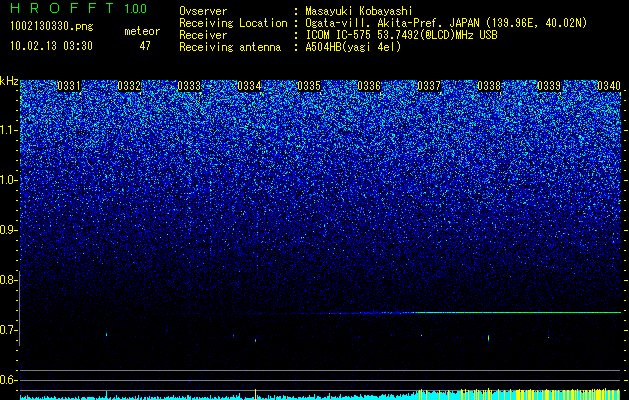Select the file name 1002130330.png

click(x=52, y=26)
